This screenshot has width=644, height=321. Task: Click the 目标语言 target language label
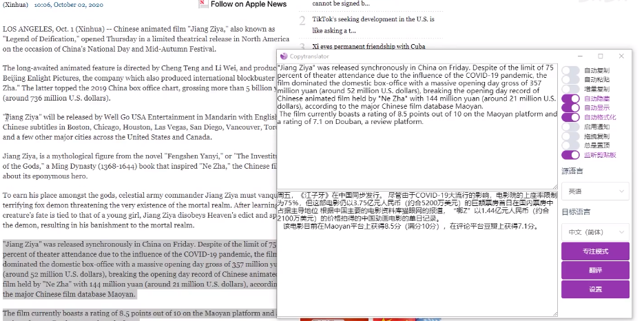tap(576, 212)
